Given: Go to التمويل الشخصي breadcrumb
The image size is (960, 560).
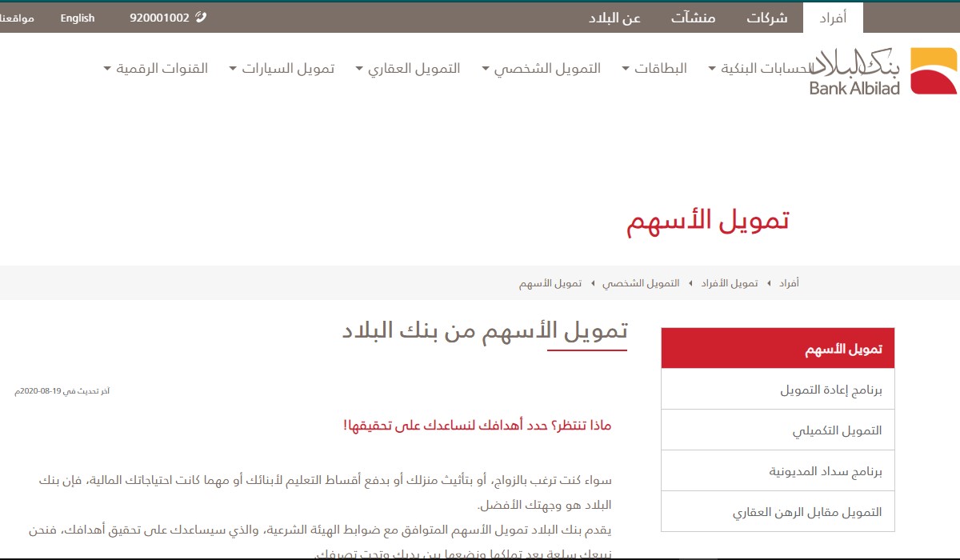Looking at the screenshot, I should coord(641,283).
